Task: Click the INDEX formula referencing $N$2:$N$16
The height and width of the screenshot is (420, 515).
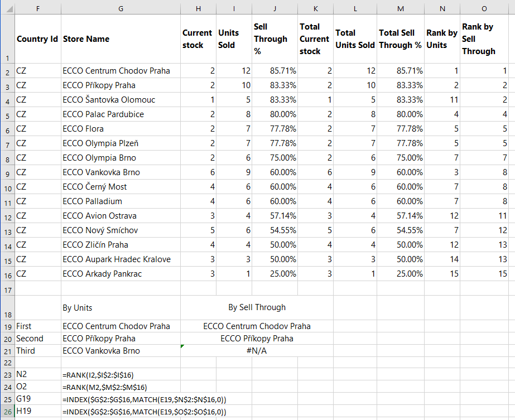Action: point(145,399)
